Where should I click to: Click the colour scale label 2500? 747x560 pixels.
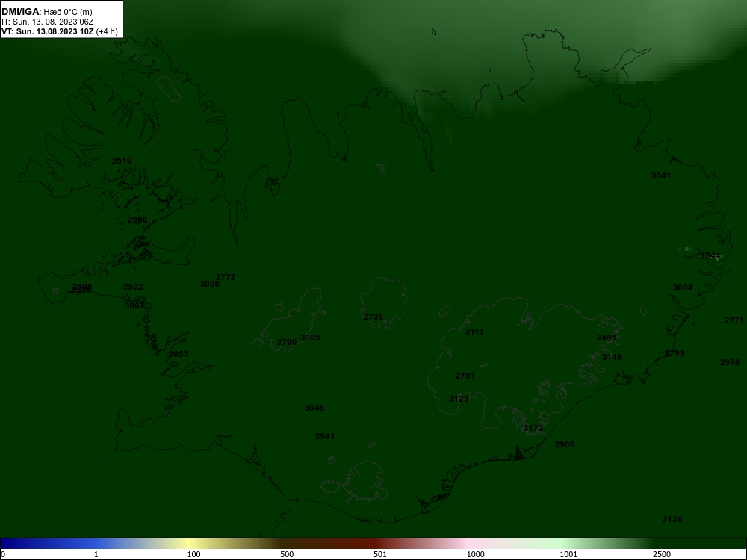[662, 554]
